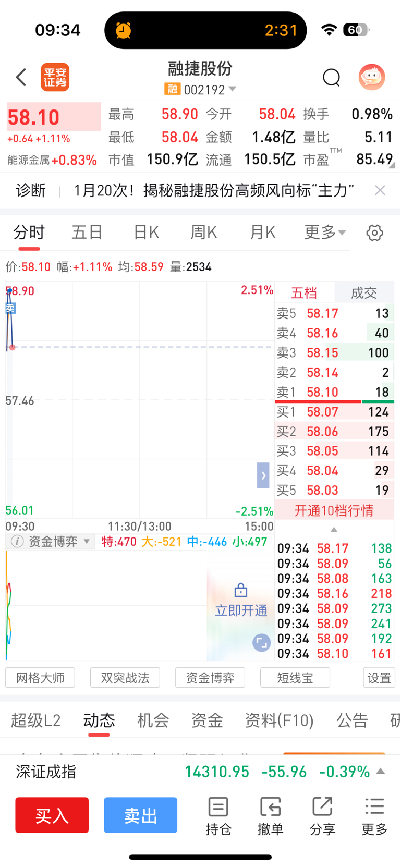401x868 pixels.
Task: Select the 成交 trades tab
Action: click(364, 292)
